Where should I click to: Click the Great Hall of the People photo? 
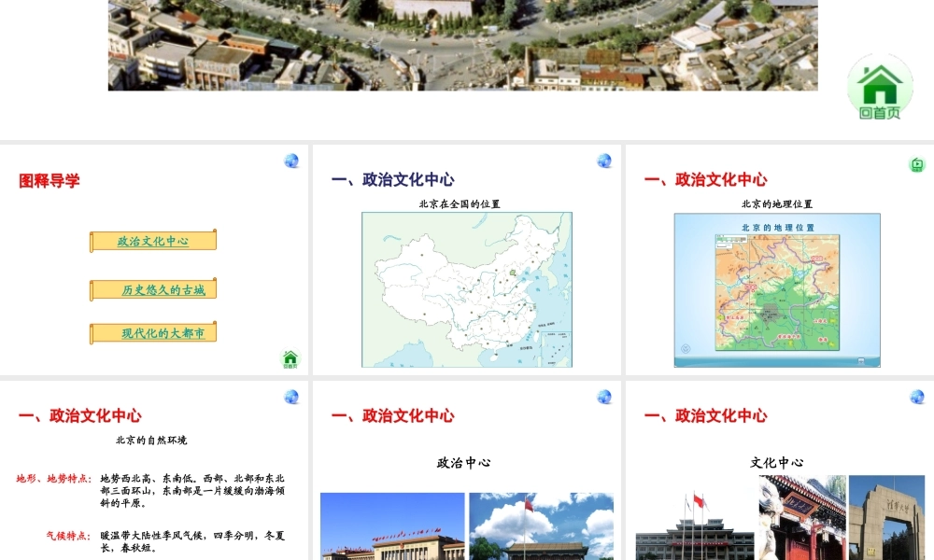(392, 526)
